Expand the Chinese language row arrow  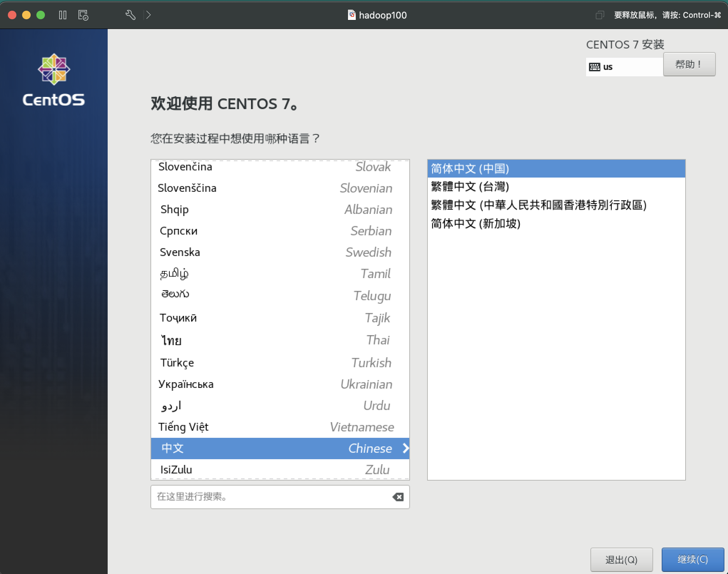(405, 448)
